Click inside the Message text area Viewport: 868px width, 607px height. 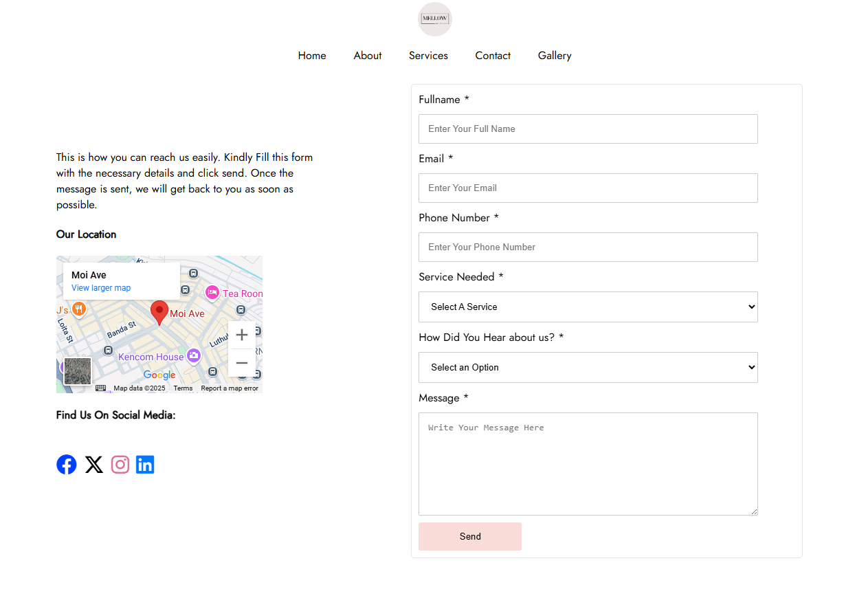pos(588,463)
